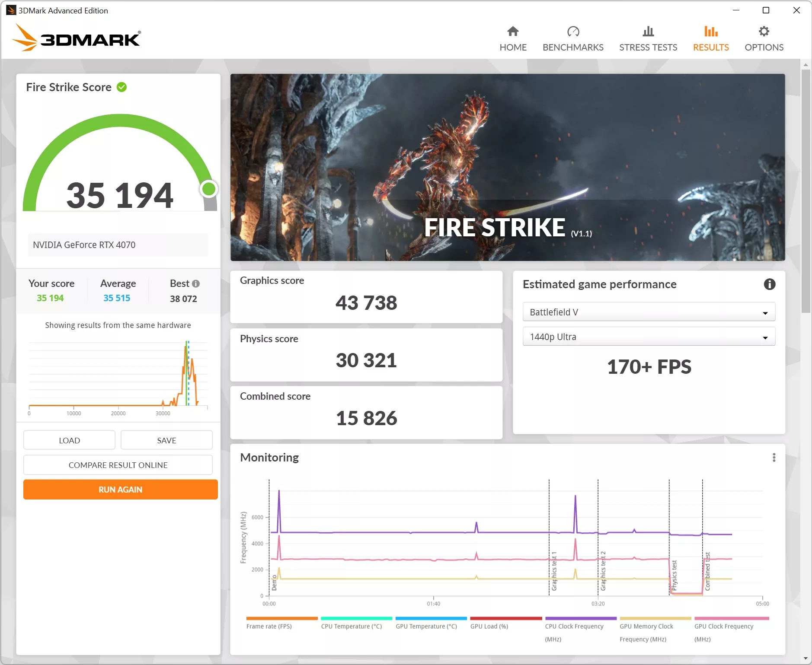
Task: Click the info icon next to Best score
Action: pyautogui.click(x=196, y=284)
